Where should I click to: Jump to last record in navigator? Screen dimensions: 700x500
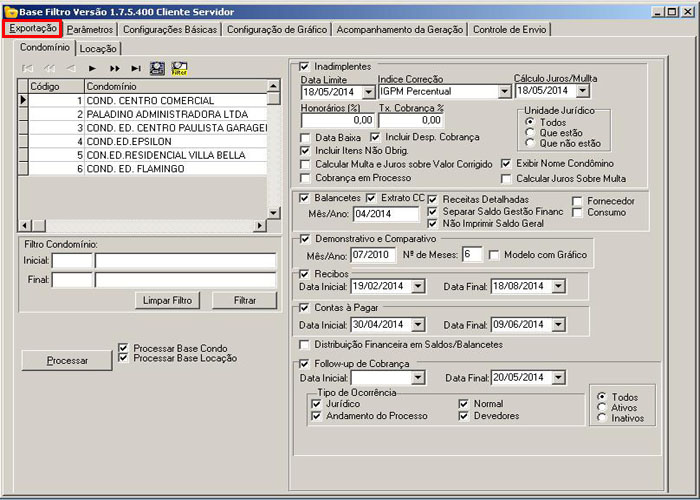(x=135, y=68)
